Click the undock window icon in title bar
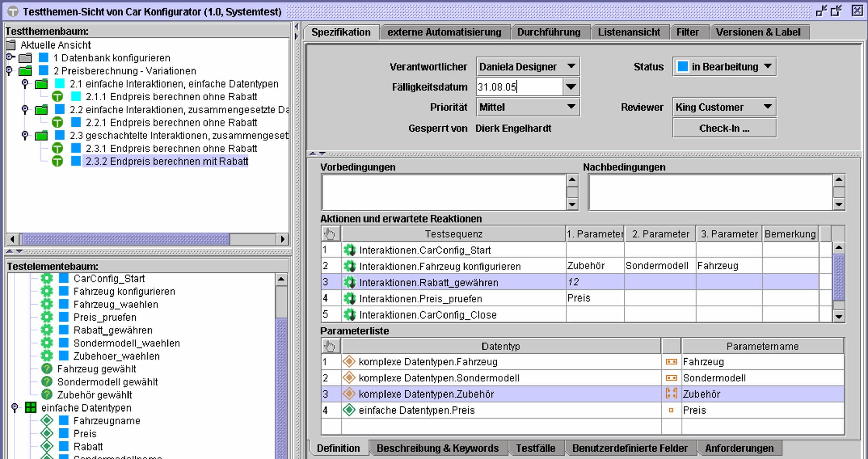This screenshot has height=459, width=868. point(837,11)
